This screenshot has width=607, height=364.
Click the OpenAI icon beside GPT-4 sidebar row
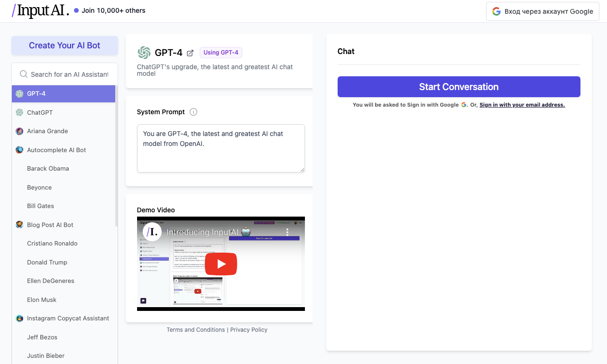(x=19, y=94)
